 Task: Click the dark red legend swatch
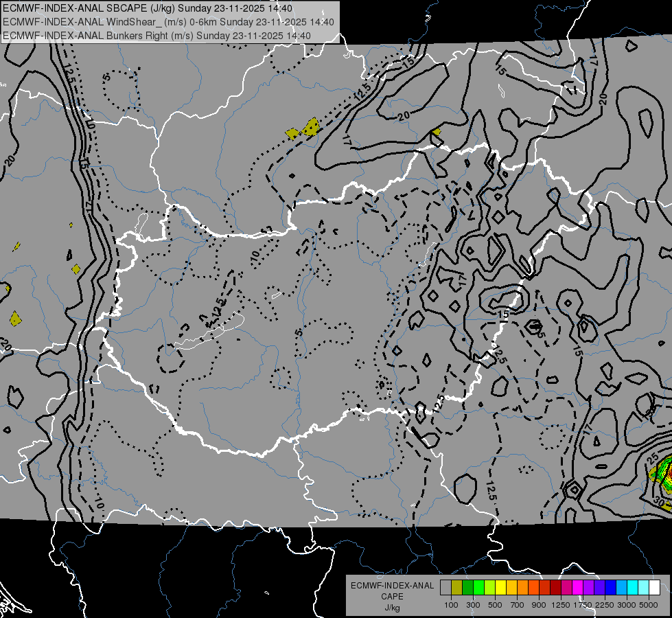pos(555,588)
